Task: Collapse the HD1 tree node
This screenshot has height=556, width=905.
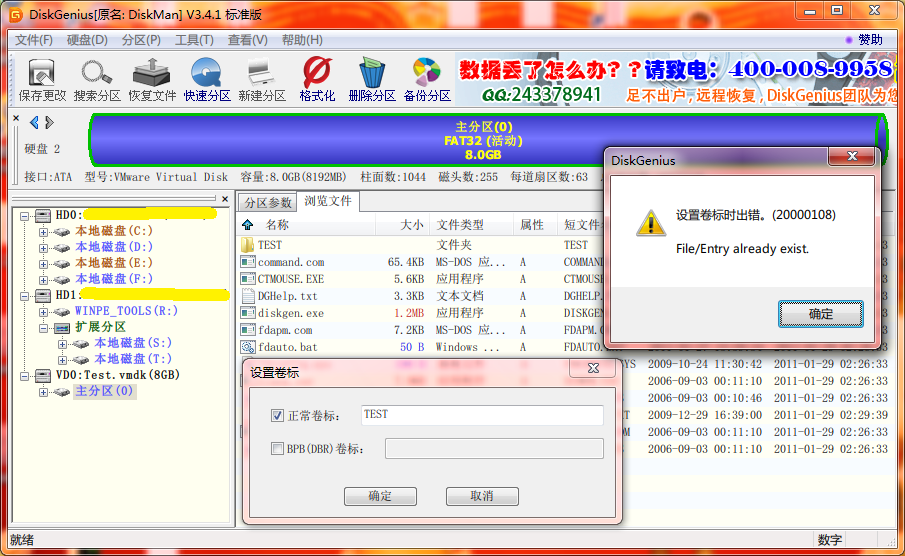Action: 25,296
